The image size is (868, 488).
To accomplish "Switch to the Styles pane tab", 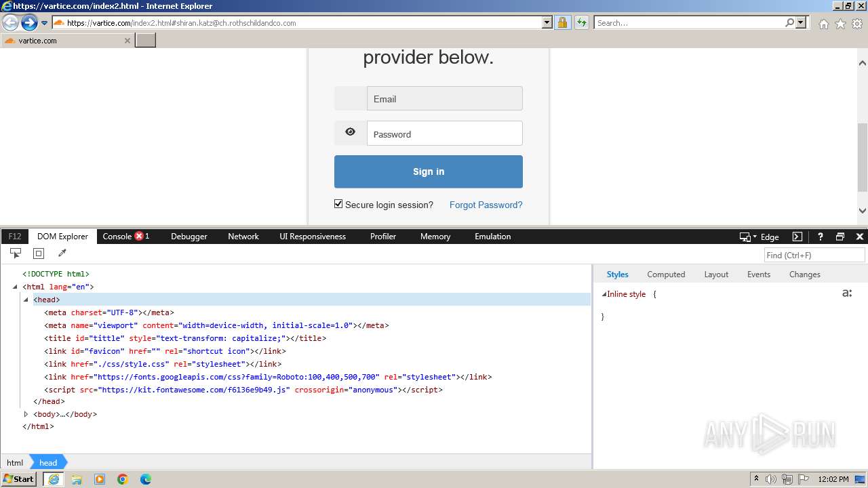I will [617, 274].
